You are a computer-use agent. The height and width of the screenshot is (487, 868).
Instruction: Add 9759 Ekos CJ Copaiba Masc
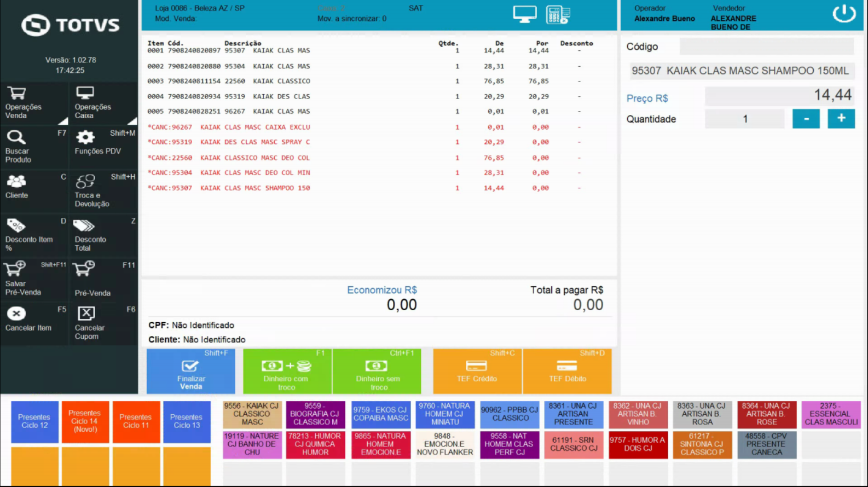click(x=380, y=415)
